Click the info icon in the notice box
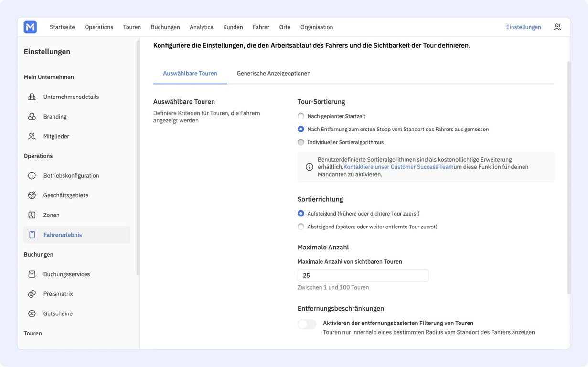The width and height of the screenshot is (588, 367). (x=310, y=167)
